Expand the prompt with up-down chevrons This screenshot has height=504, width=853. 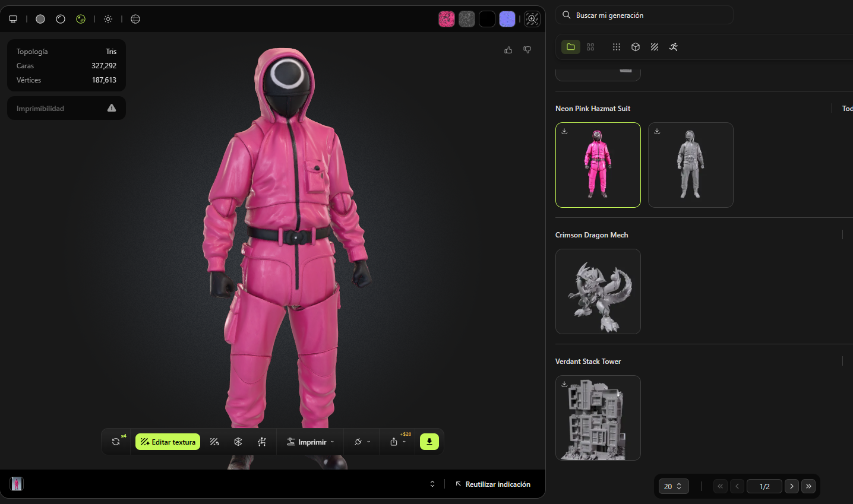[432, 484]
